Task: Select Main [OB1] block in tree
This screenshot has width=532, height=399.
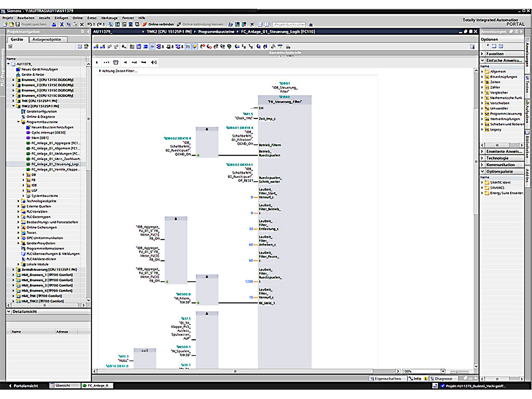Action: pyautogui.click(x=39, y=138)
